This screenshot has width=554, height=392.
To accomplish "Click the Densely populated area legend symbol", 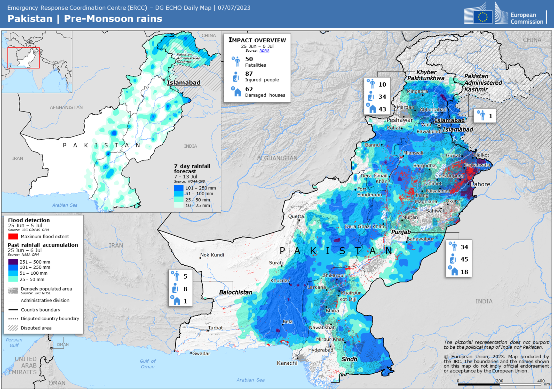I will pyautogui.click(x=13, y=290).
